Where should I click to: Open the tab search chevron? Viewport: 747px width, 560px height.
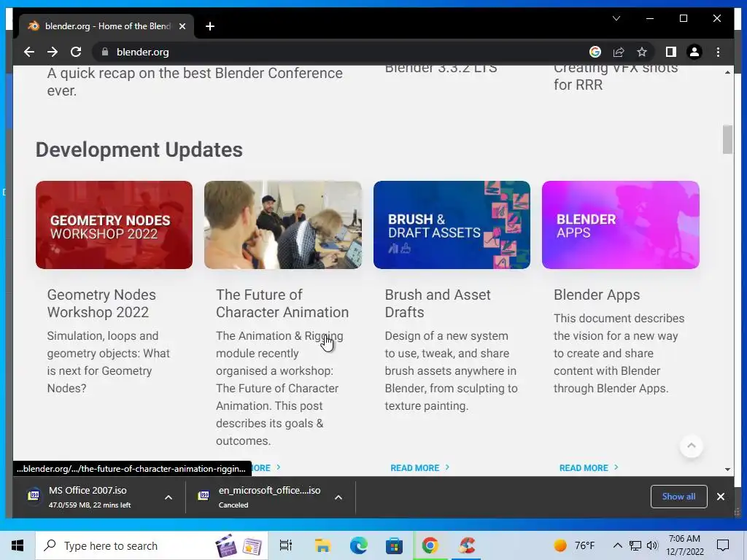(616, 18)
